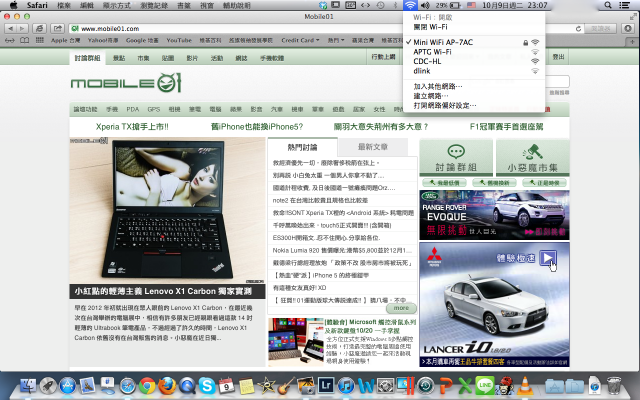
Task: Show bookmarks with the book icon
Action: coord(24,40)
